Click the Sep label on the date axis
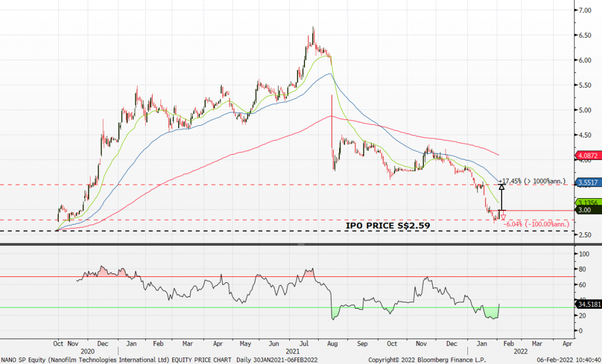 pyautogui.click(x=362, y=343)
